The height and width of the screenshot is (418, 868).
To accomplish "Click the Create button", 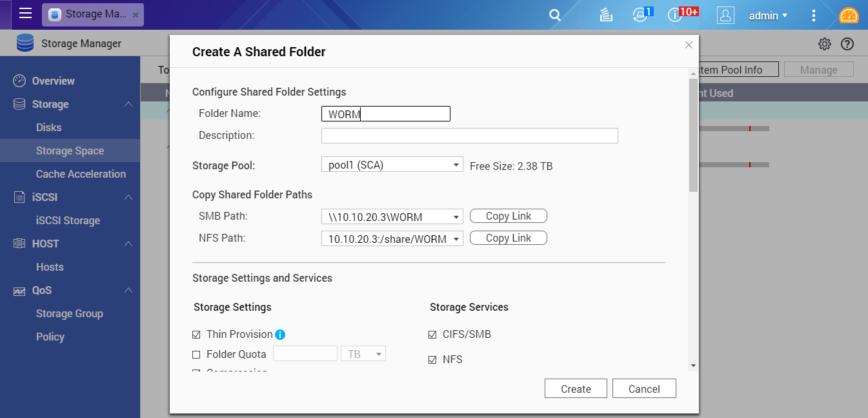I will pos(576,389).
